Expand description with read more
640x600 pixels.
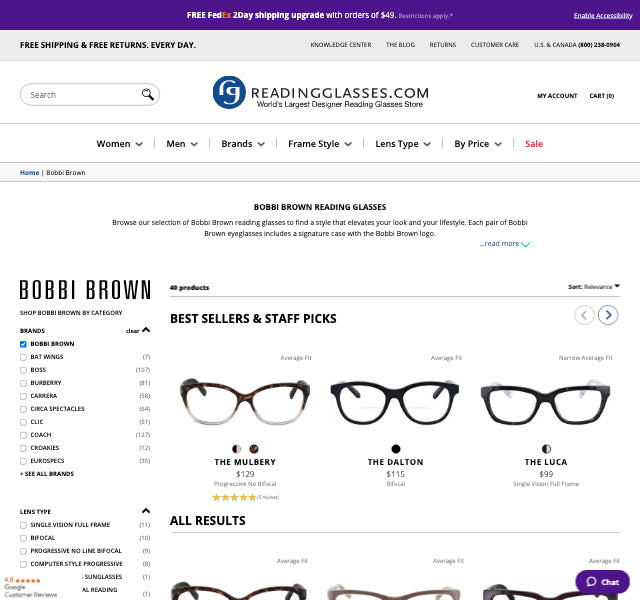(x=504, y=244)
